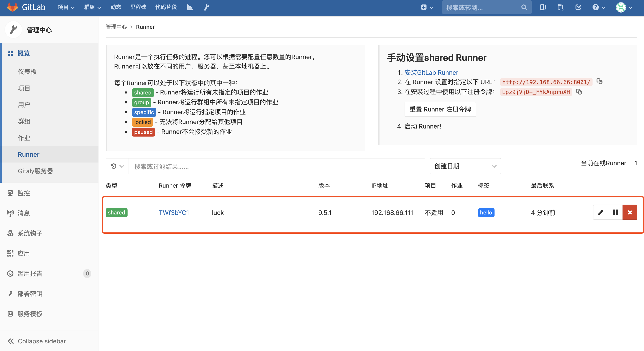Screen dimensions: 644x351
Task: Remove runner with red X button
Action: coord(630,212)
